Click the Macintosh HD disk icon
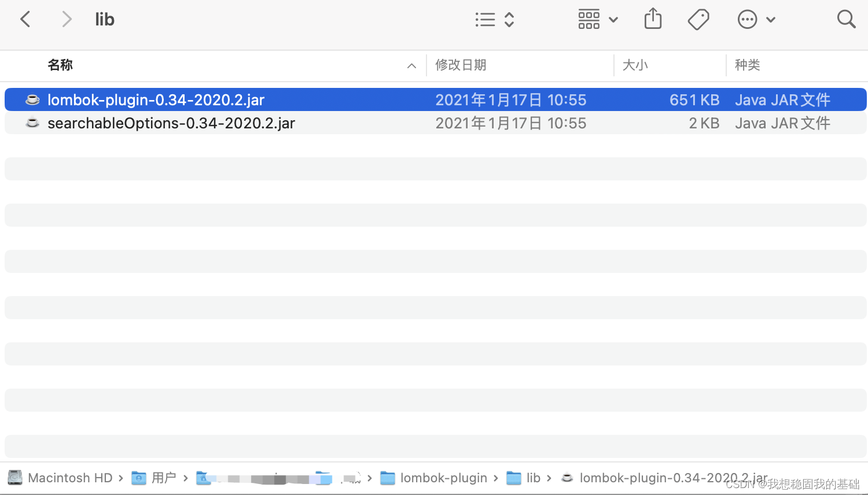Screen dimensions: 868x495 pyautogui.click(x=15, y=478)
